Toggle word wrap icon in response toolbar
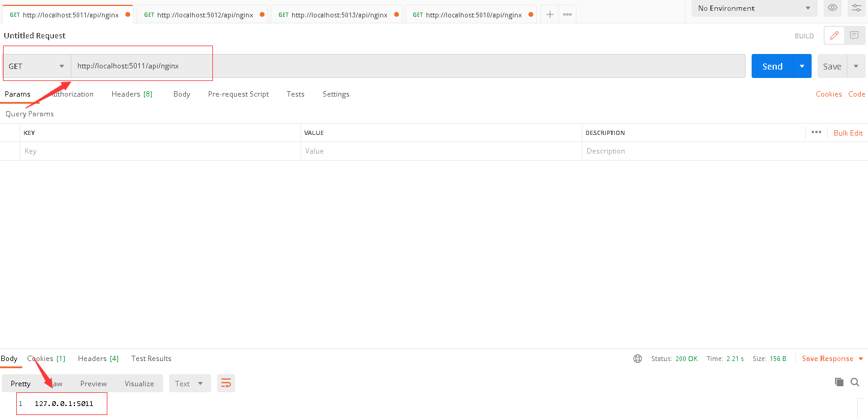The height and width of the screenshot is (418, 868). click(226, 383)
